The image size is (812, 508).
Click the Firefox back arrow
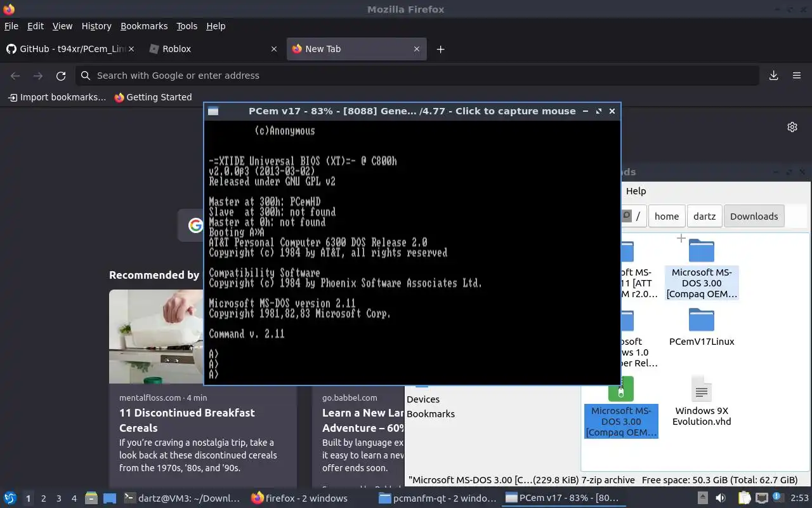coord(15,76)
